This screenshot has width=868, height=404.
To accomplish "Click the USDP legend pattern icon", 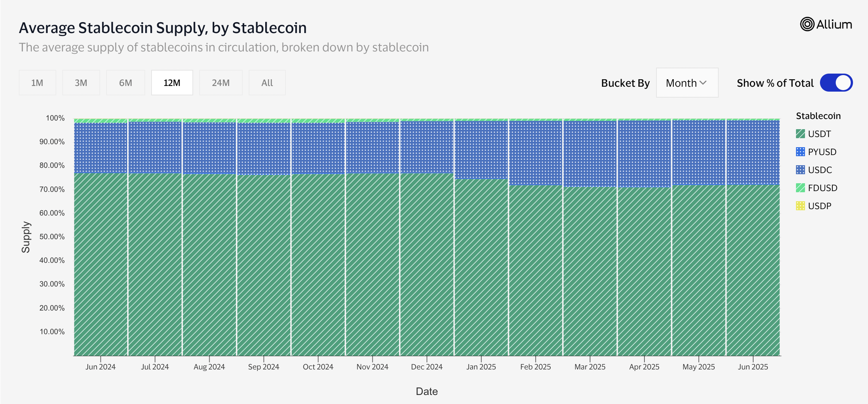I will click(x=800, y=206).
